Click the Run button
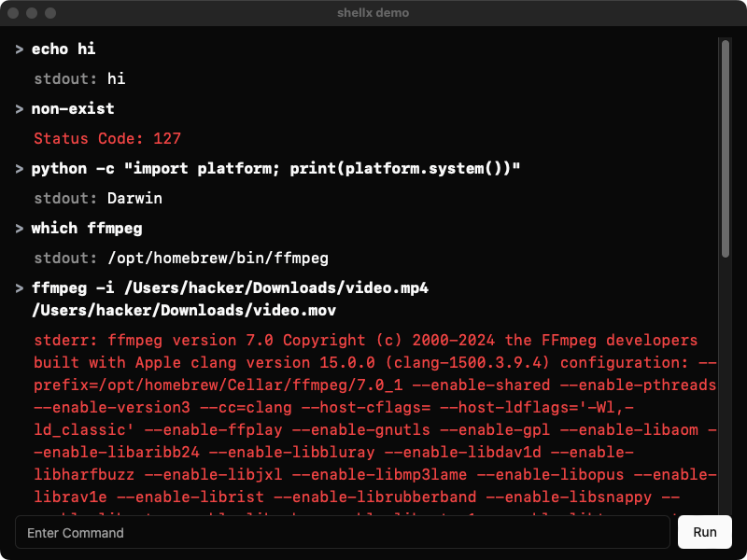The width and height of the screenshot is (747, 560). (x=705, y=532)
